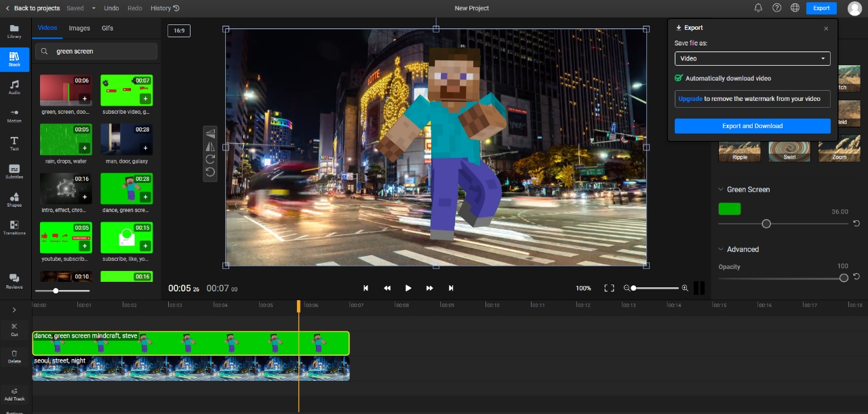This screenshot has height=414, width=868.
Task: Open the Save file as dropdown
Action: [x=753, y=58]
